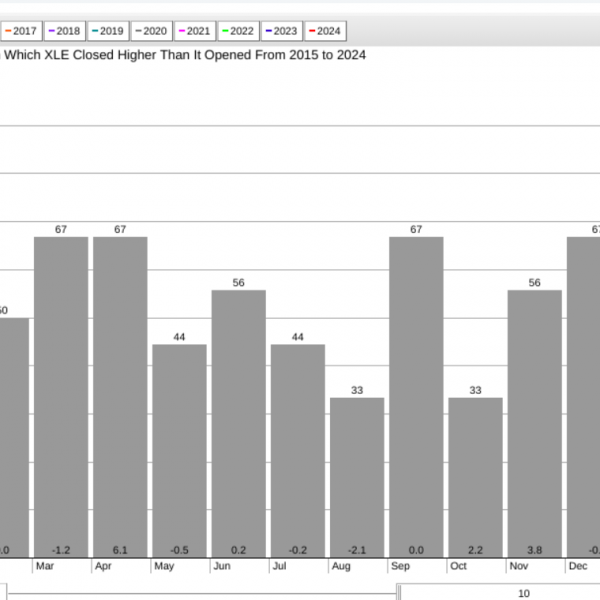Select the September bar showing 67
600x600 pixels.
416,397
